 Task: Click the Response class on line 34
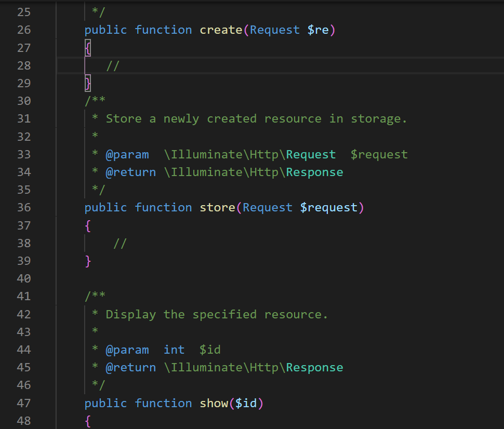[x=314, y=172]
